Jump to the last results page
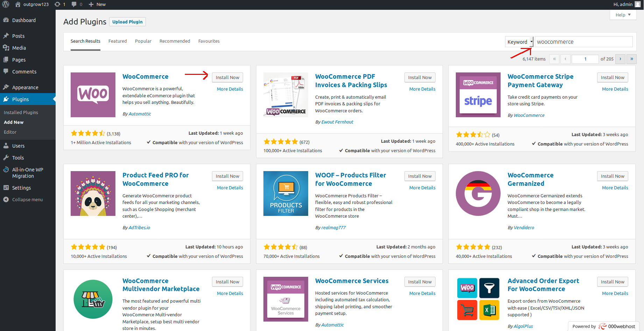Viewport: 644px width, 331px height. (x=631, y=59)
